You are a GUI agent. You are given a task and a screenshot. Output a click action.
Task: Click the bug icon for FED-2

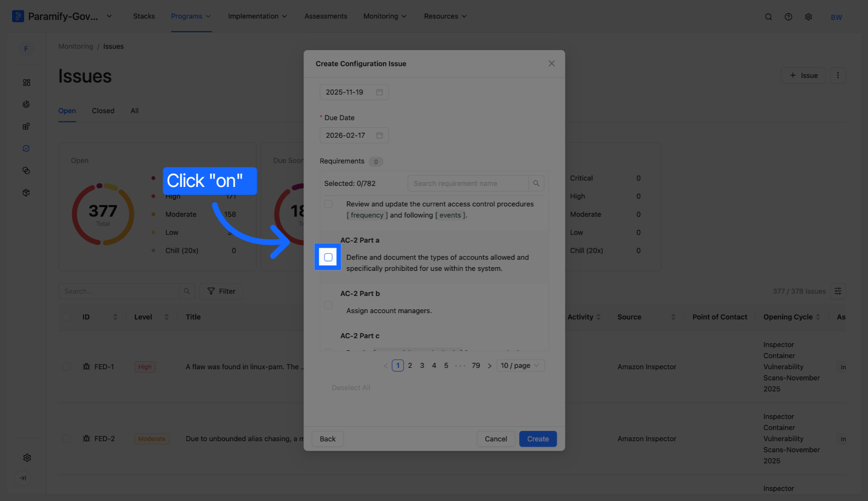point(86,439)
